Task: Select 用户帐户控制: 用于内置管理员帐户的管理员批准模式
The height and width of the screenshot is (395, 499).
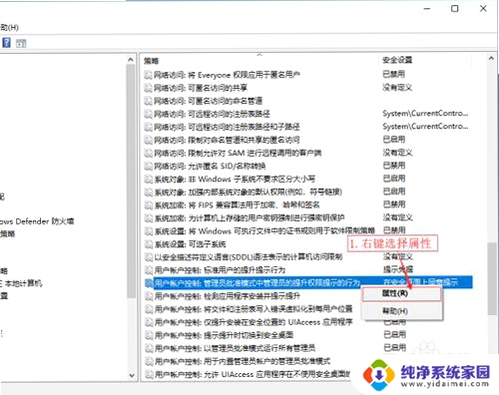Action: coord(243,361)
